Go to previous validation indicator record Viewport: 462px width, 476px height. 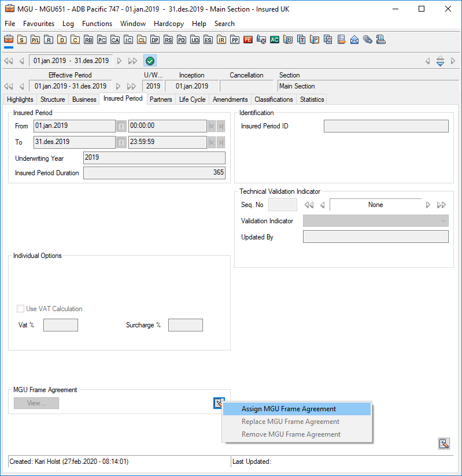[x=323, y=205]
